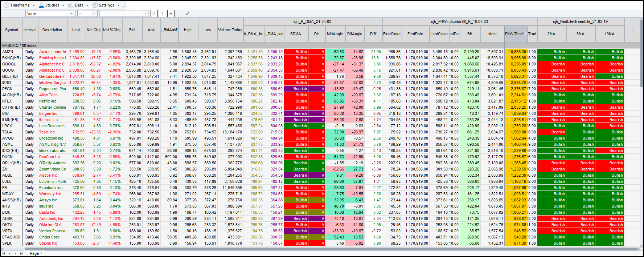Go to the first page arrow
The height and width of the screenshot is (257, 644).
[4, 253]
